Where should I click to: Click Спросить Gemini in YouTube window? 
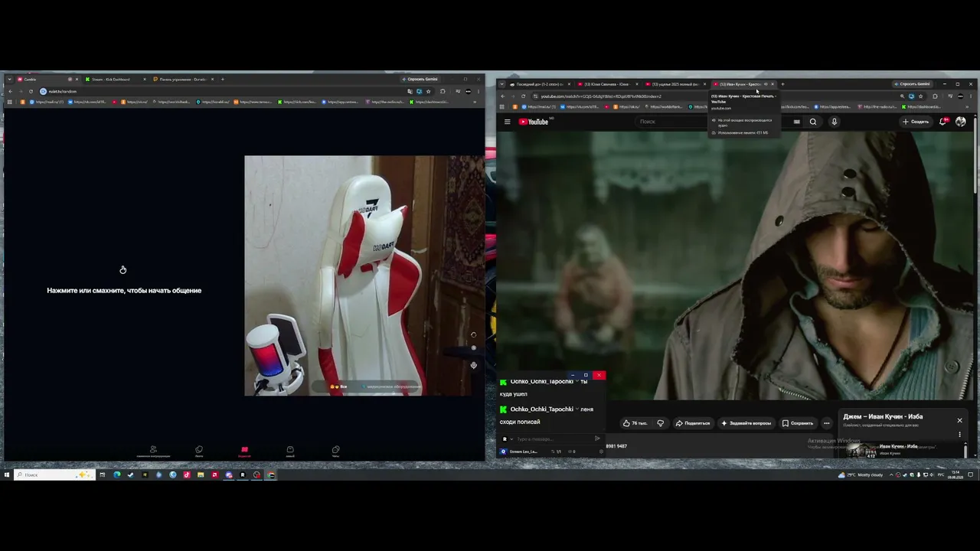tap(912, 84)
